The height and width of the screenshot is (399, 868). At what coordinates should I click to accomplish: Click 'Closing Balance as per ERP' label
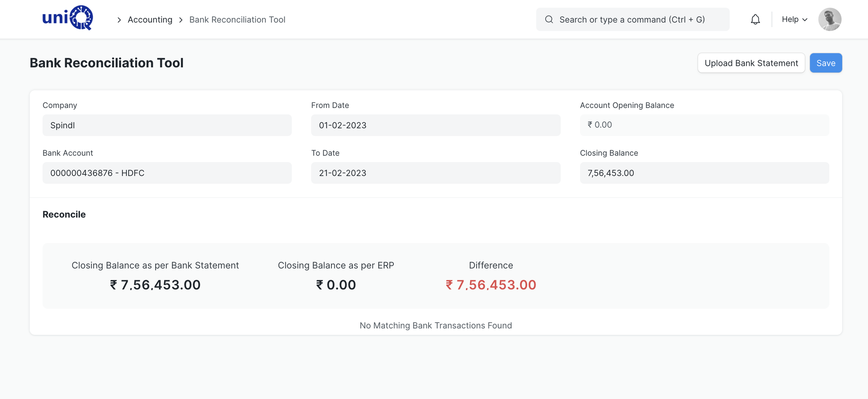pyautogui.click(x=336, y=265)
